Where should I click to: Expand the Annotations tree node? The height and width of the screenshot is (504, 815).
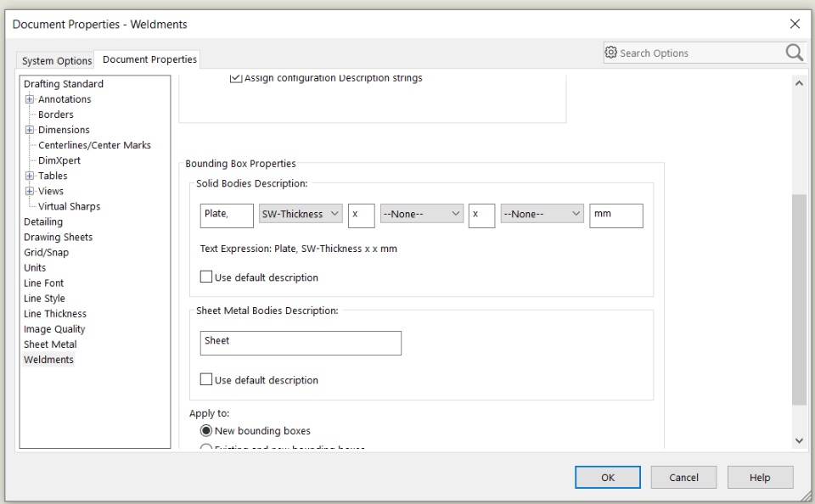pyautogui.click(x=30, y=99)
